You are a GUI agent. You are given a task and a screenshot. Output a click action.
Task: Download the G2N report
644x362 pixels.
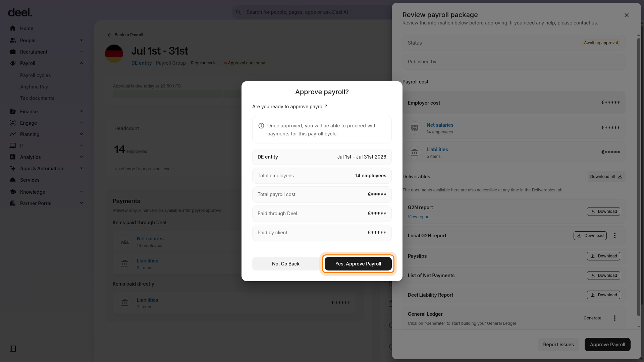click(x=603, y=212)
